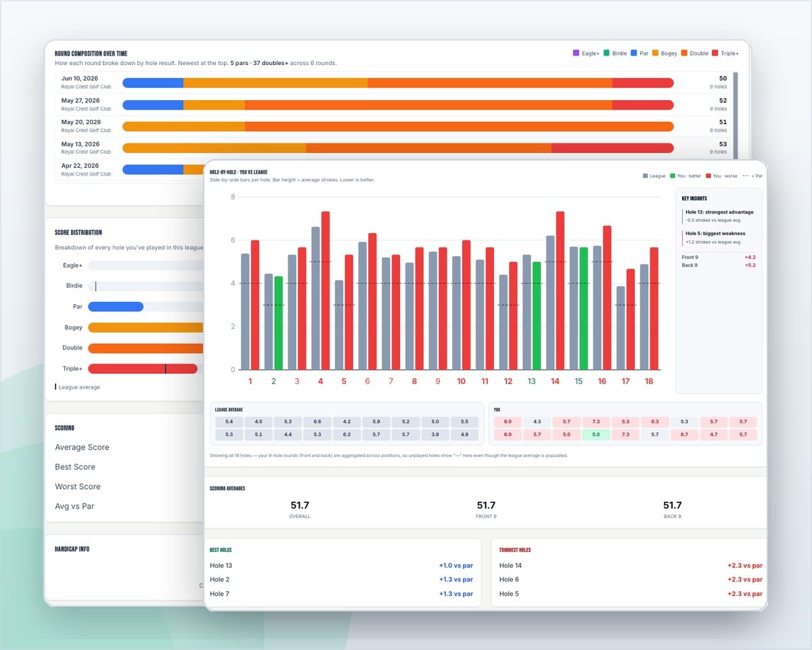Click hole 18 label on chart axis
The image size is (812, 650).
tap(649, 381)
